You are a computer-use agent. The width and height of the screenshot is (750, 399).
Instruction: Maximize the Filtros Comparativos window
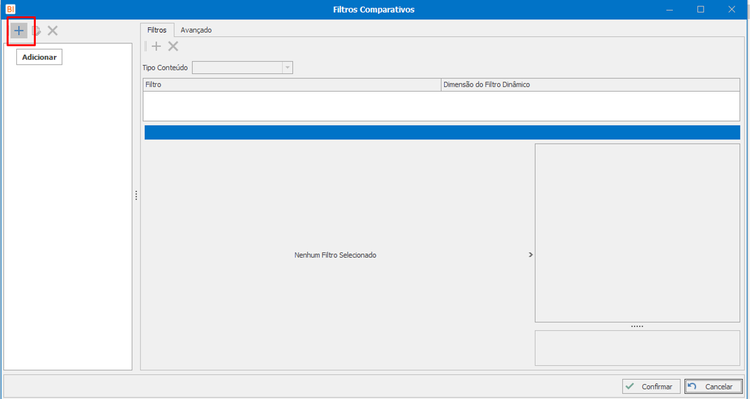(x=701, y=10)
